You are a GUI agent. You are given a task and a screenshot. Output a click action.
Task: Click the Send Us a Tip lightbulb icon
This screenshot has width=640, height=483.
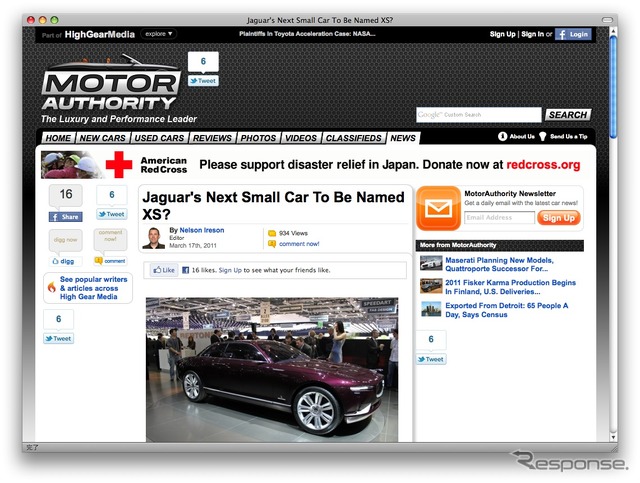tap(542, 136)
